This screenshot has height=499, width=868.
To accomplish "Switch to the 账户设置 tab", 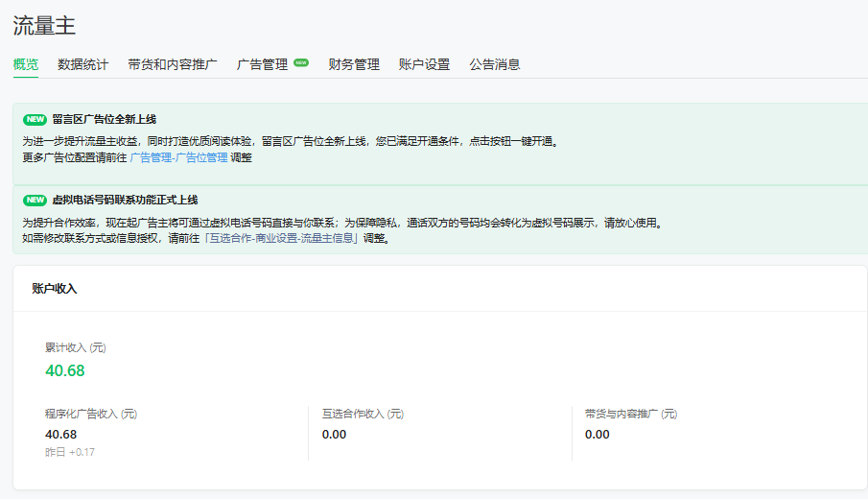I will pos(424,65).
